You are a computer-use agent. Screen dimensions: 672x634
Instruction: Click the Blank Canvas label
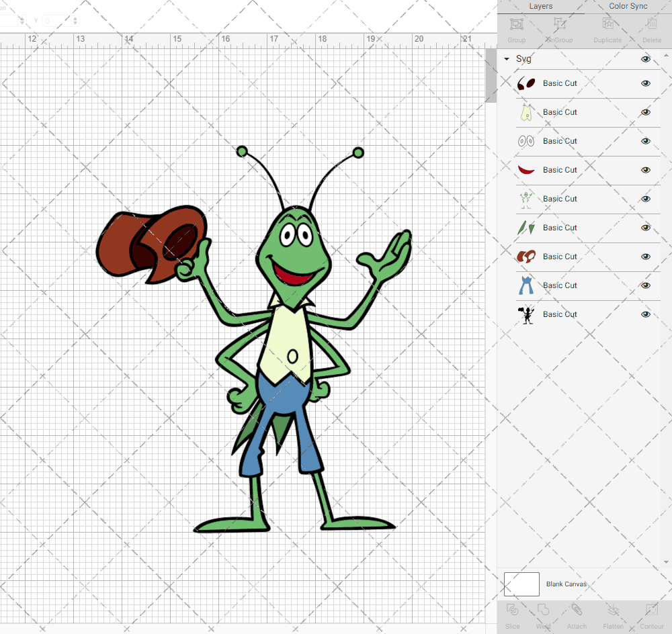click(566, 584)
